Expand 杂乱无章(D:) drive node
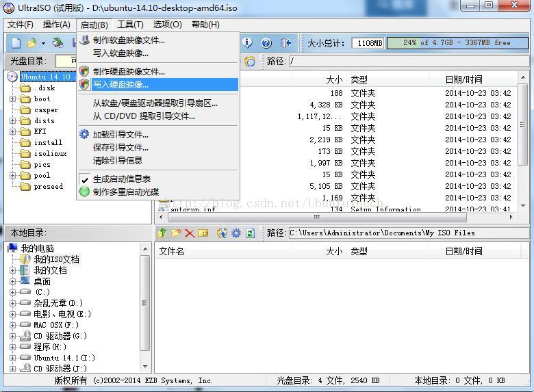This screenshot has height=392, width=534. 12,303
